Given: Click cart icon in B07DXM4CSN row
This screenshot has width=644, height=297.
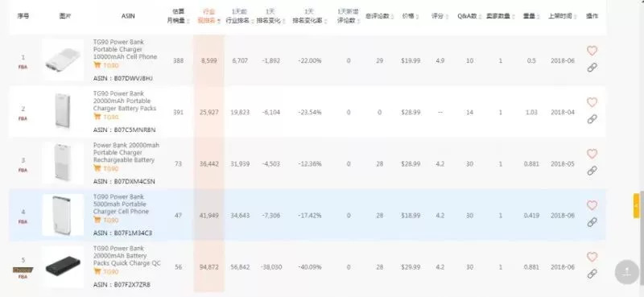Looking at the screenshot, I should tap(97, 168).
